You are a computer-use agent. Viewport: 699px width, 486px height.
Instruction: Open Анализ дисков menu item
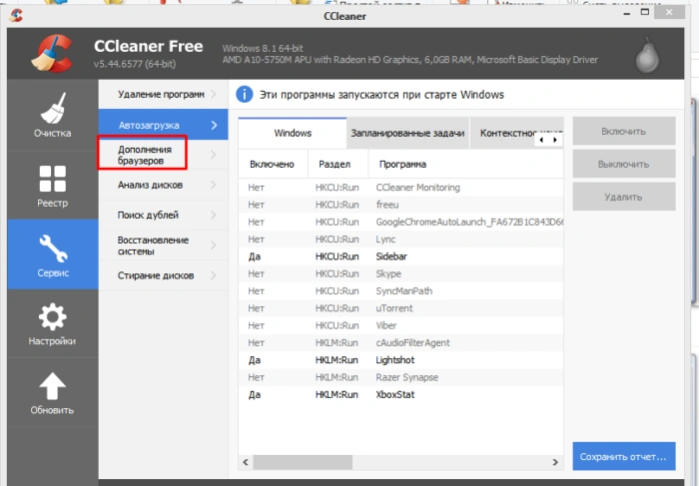click(x=163, y=185)
